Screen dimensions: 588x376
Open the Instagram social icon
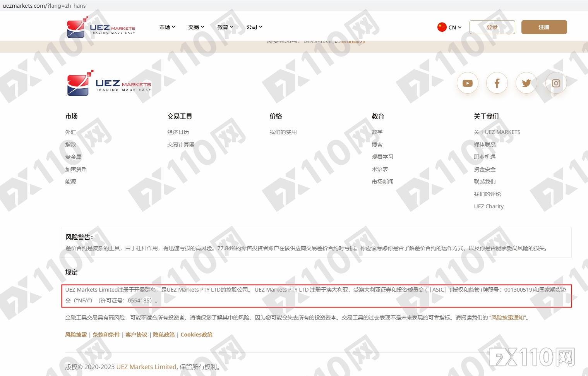(x=556, y=83)
